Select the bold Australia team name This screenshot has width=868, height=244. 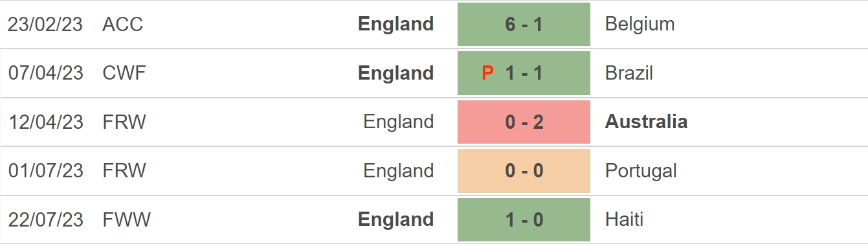click(x=646, y=122)
